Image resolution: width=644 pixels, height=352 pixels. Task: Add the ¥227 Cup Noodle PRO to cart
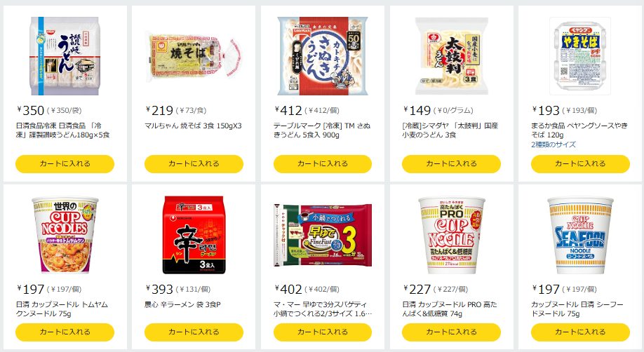click(x=451, y=332)
